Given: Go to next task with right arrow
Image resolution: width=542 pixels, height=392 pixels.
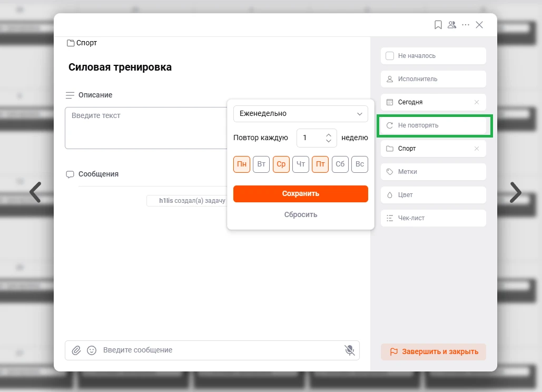Looking at the screenshot, I should (515, 192).
